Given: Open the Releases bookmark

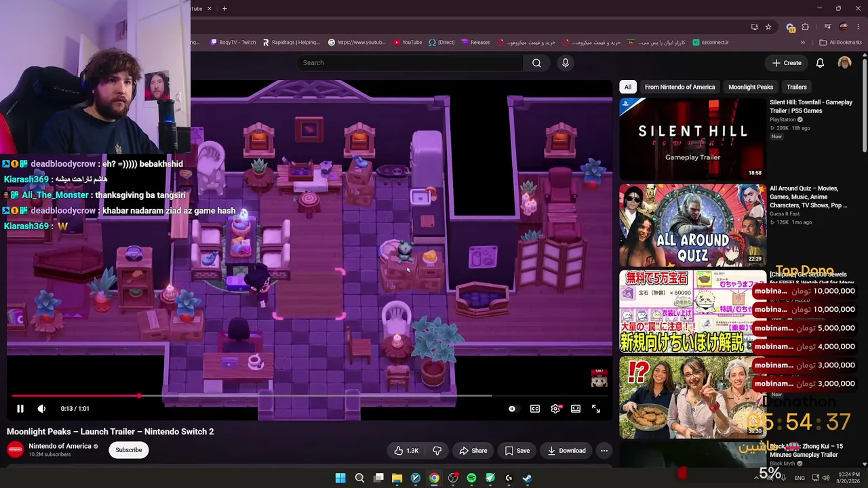Looking at the screenshot, I should pyautogui.click(x=475, y=42).
